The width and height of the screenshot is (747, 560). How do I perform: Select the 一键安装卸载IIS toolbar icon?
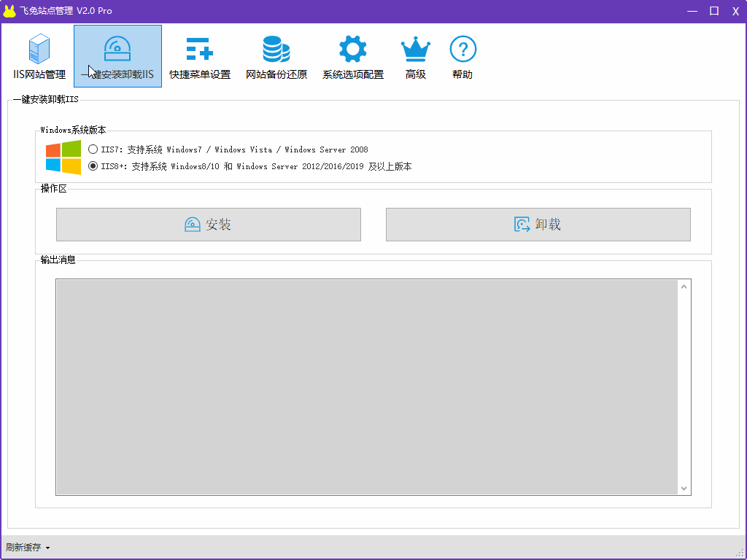pyautogui.click(x=117, y=56)
